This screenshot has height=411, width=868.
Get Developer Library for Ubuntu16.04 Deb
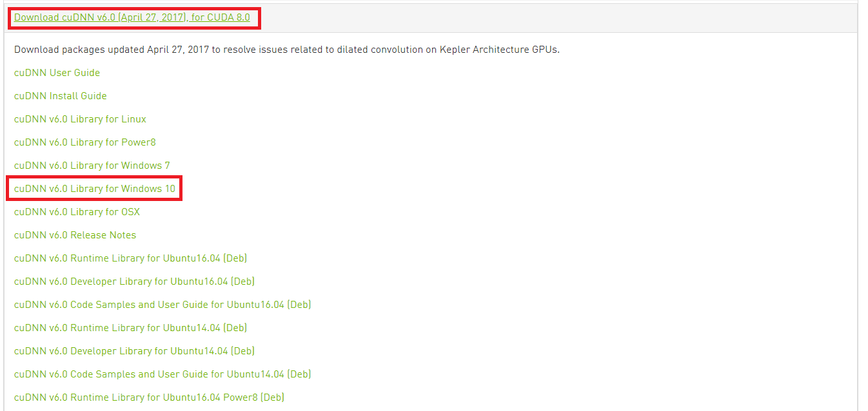pyautogui.click(x=134, y=282)
